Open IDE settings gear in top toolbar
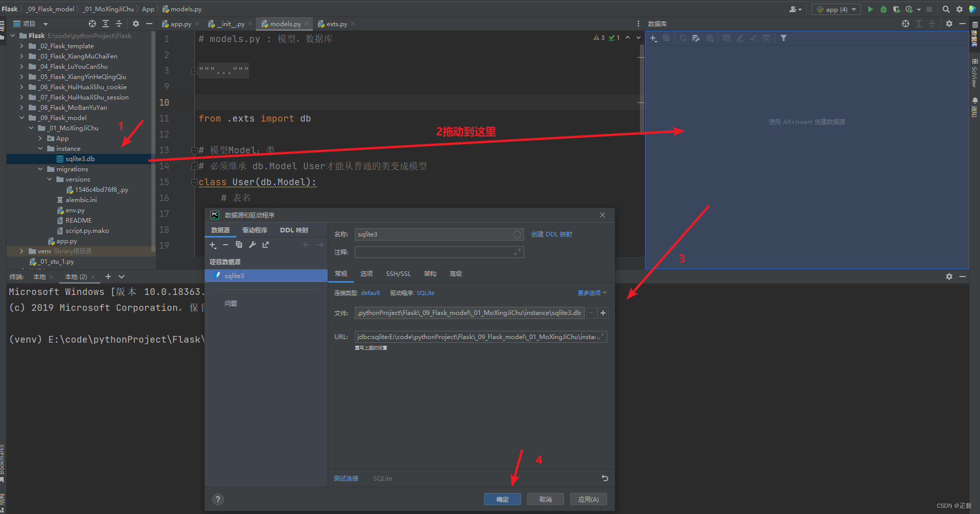980x514 pixels. tap(959, 9)
